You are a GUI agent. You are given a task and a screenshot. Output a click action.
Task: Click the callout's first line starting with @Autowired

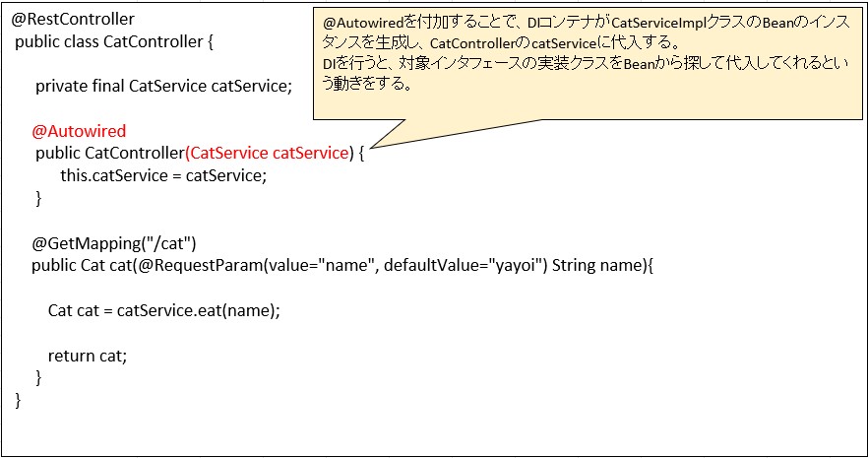[x=581, y=23]
